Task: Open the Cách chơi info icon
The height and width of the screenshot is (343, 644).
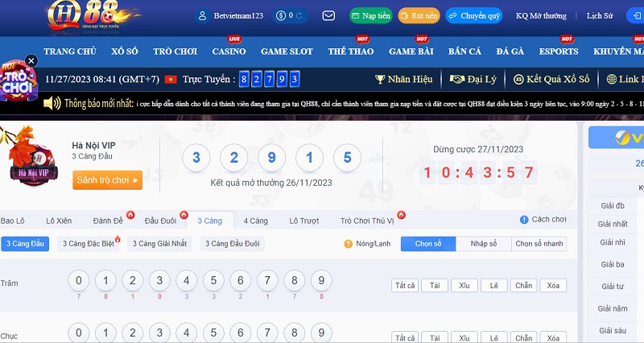Action: click(524, 220)
